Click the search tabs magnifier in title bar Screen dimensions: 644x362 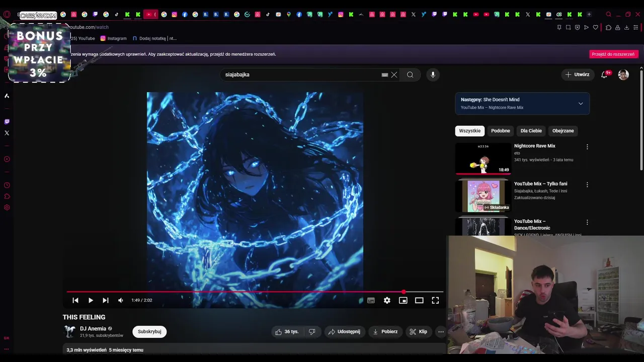click(x=608, y=15)
